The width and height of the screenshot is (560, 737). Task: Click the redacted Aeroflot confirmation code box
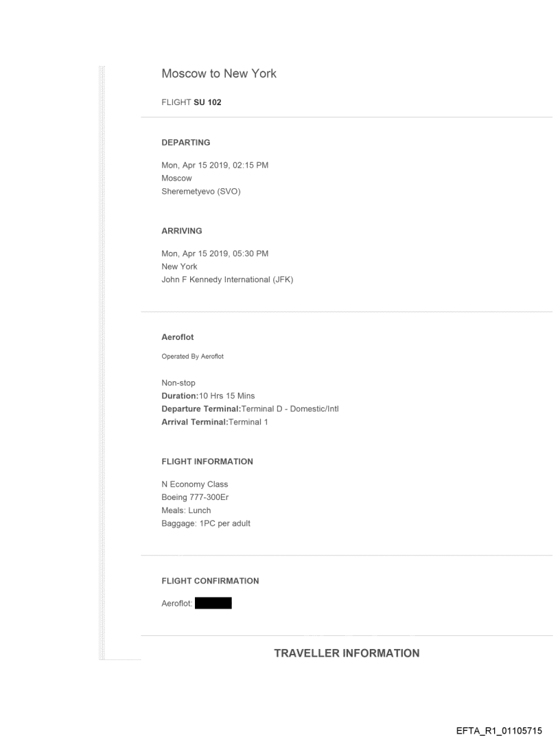click(x=213, y=604)
